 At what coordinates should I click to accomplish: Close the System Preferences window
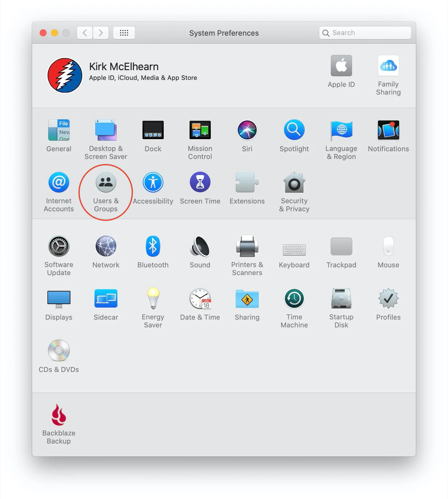[x=43, y=33]
